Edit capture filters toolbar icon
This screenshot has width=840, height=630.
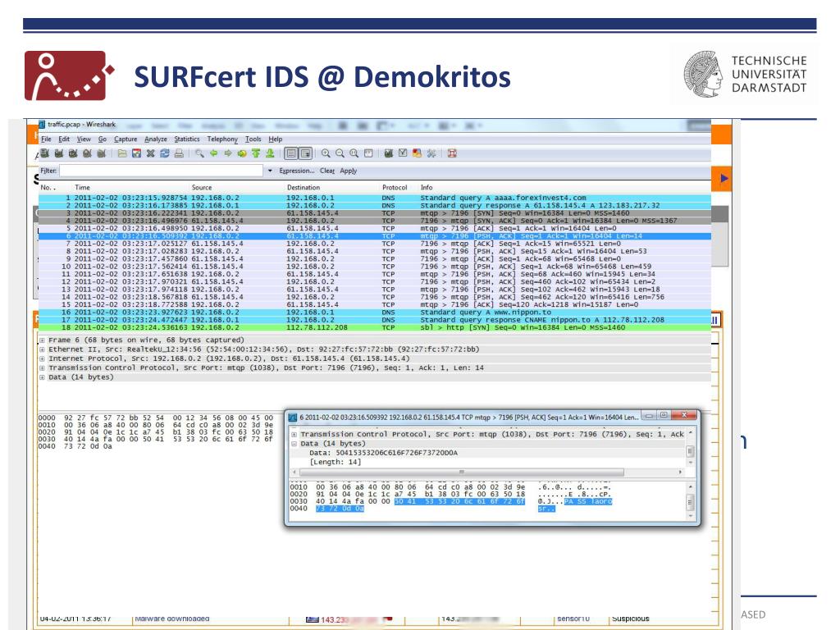388,153
